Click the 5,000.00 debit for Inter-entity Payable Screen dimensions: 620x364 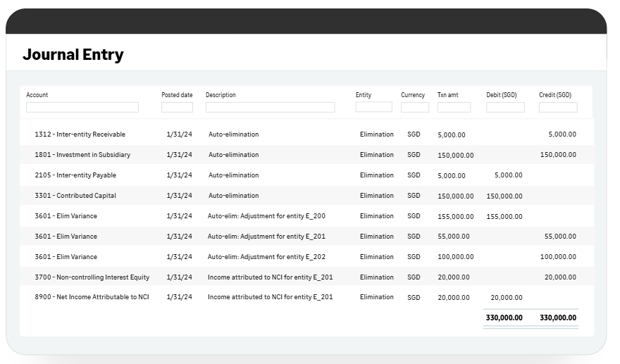pos(509,175)
